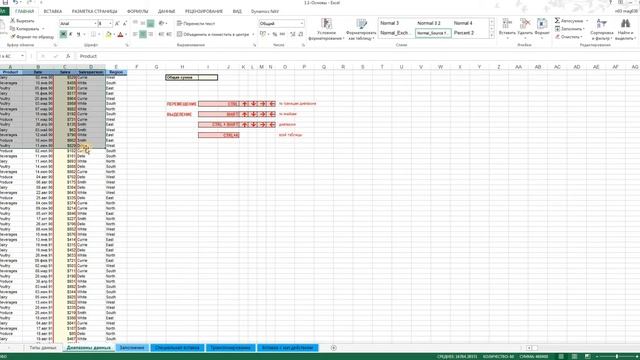Align text to middle vertically
The width and height of the screenshot is (640, 360).
pos(143,24)
